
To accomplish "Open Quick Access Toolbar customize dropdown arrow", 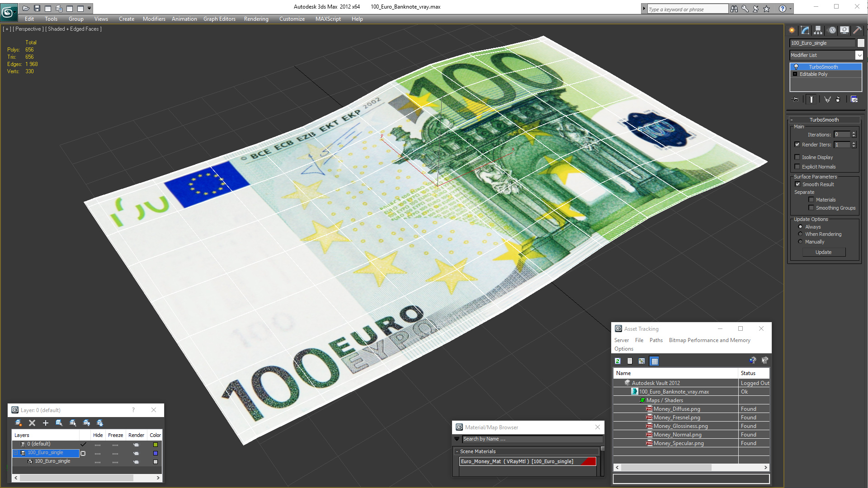I will (90, 8).
